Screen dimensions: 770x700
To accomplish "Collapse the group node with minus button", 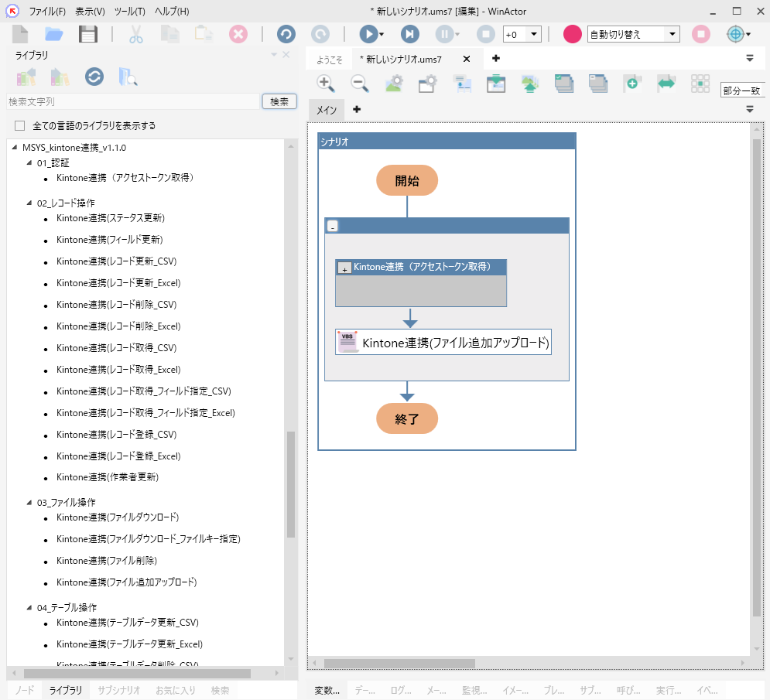I will (333, 227).
